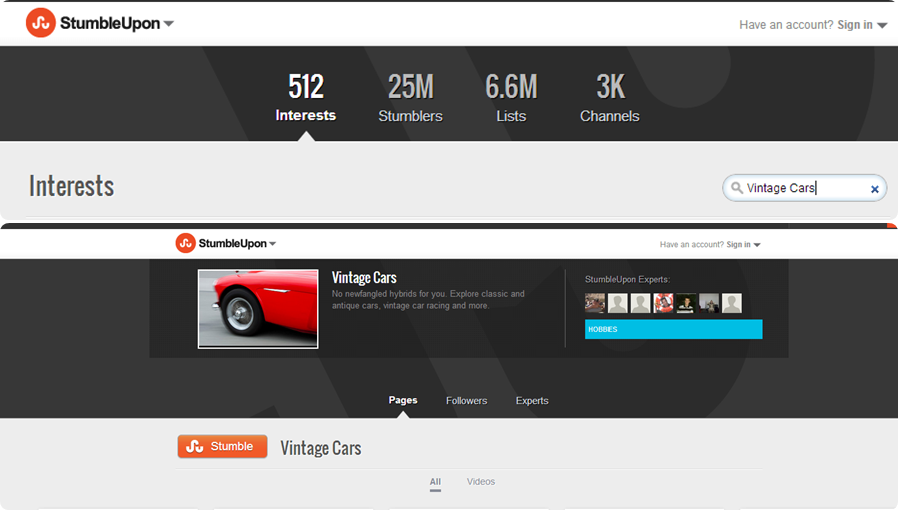Select the 512 Interests tab
The image size is (898, 510).
[306, 97]
